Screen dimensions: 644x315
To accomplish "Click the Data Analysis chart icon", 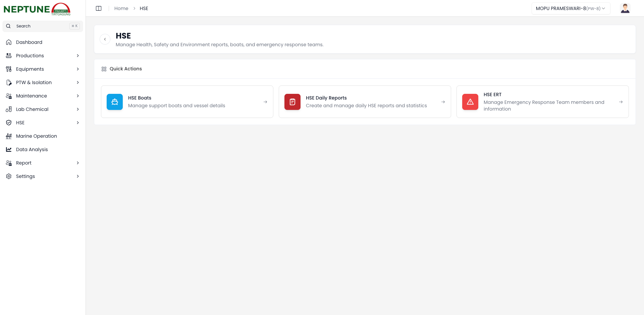I will [x=9, y=149].
